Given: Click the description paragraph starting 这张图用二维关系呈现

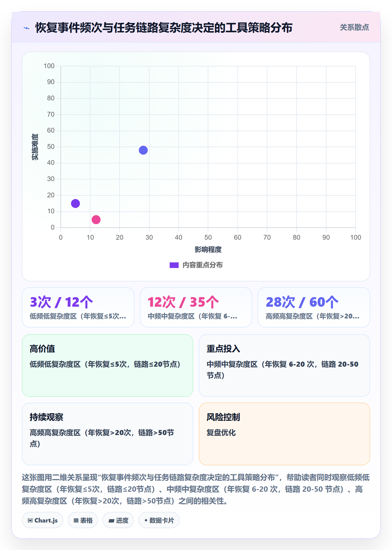Looking at the screenshot, I should 196,489.
